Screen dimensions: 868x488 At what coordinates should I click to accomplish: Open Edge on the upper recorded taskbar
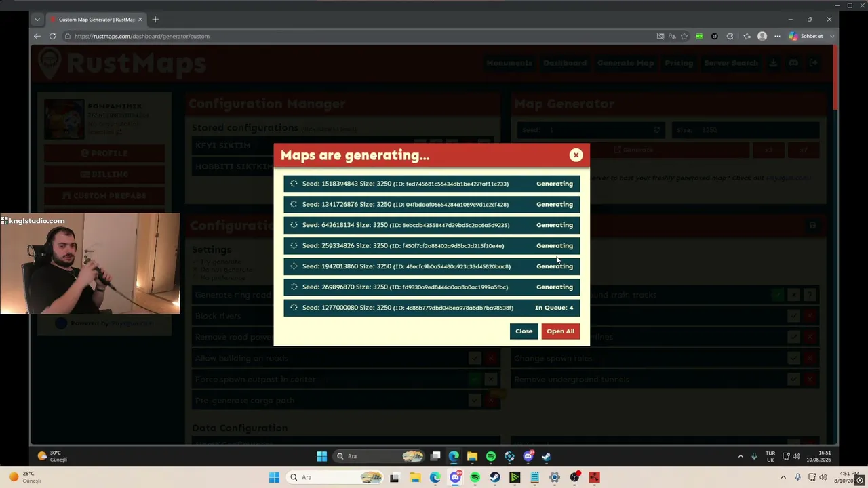click(x=454, y=456)
